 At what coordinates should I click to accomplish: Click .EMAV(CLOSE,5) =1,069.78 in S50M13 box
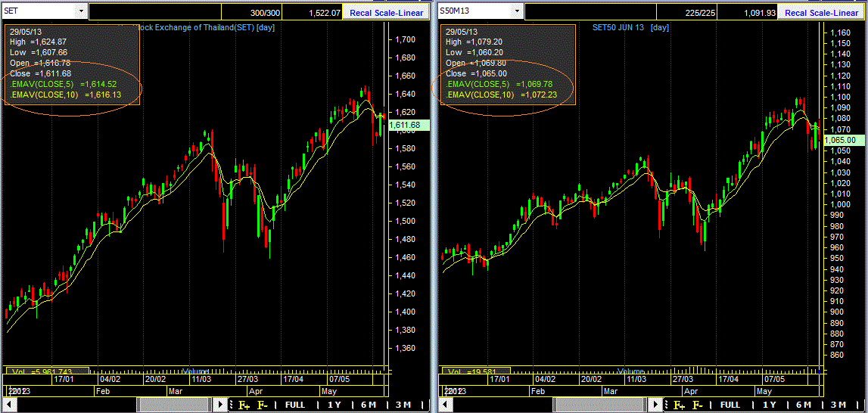[x=500, y=84]
